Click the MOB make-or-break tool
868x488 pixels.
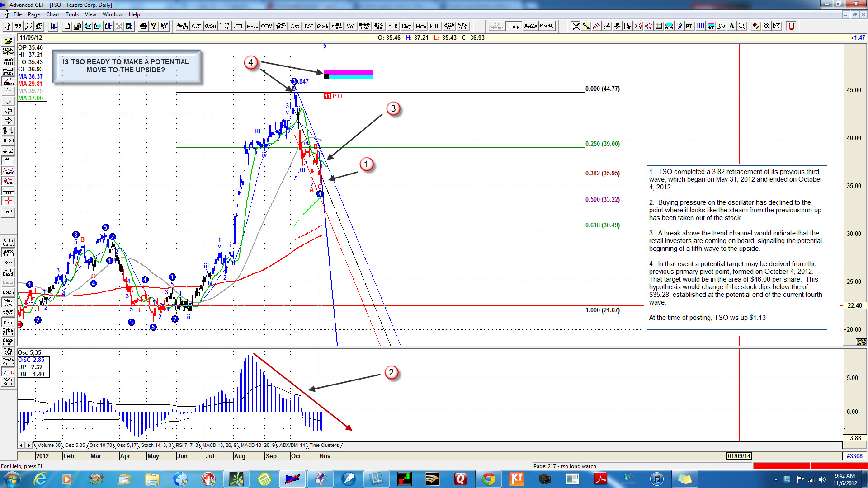click(x=711, y=26)
